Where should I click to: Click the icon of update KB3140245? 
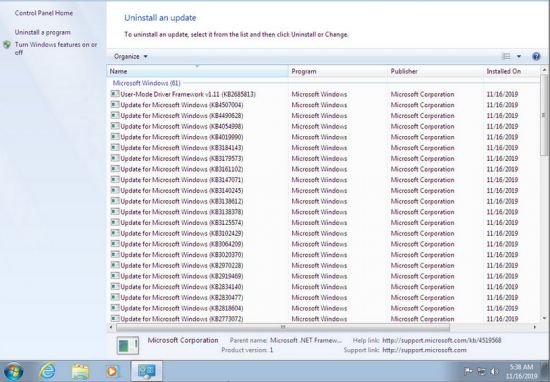point(115,190)
